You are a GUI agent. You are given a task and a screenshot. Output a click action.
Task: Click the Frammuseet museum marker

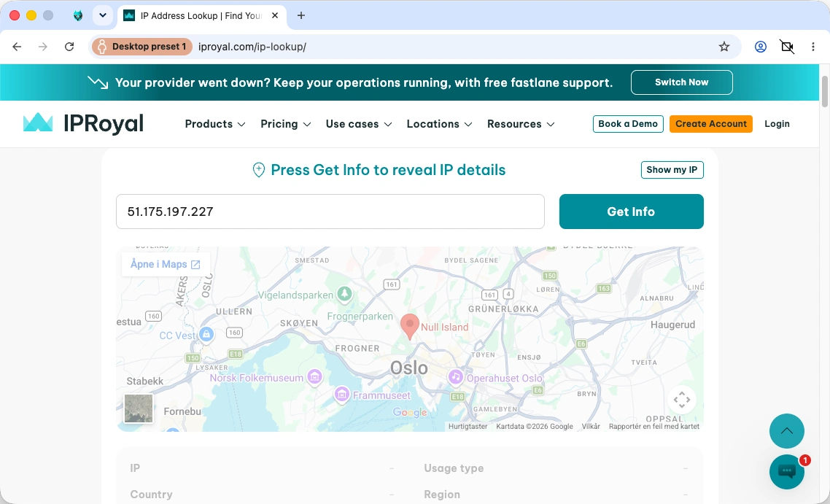[342, 395]
